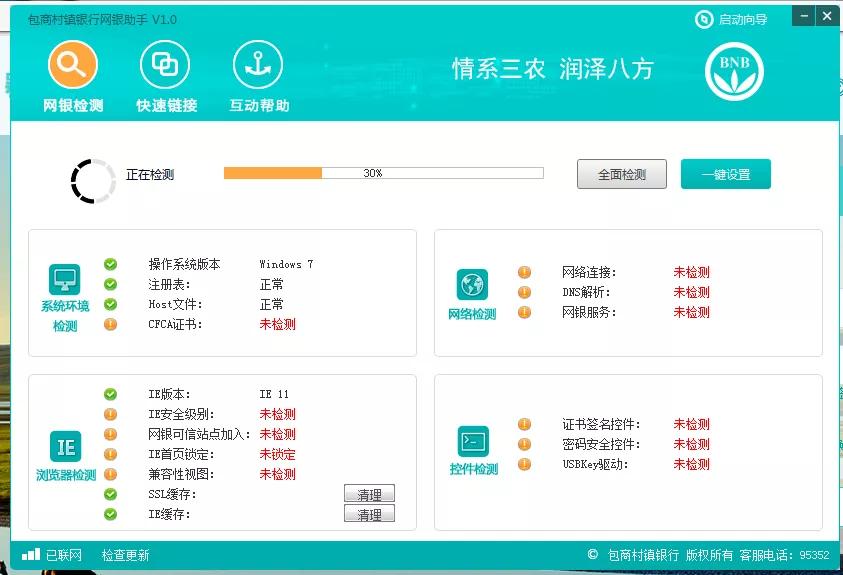Click the 正常 value for Host文件
843x575 pixels.
[272, 304]
